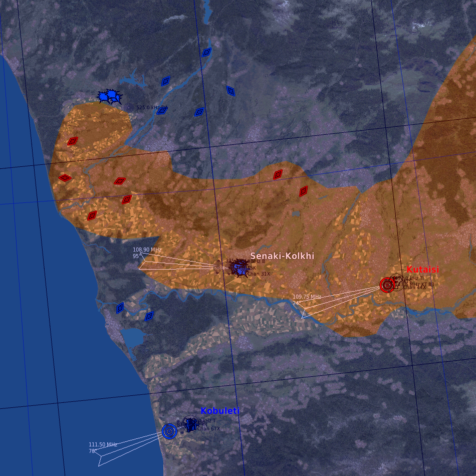The height and width of the screenshot is (476, 476).
Task: Click the 525.0 kHz BA beacon label
Action: 152,107
